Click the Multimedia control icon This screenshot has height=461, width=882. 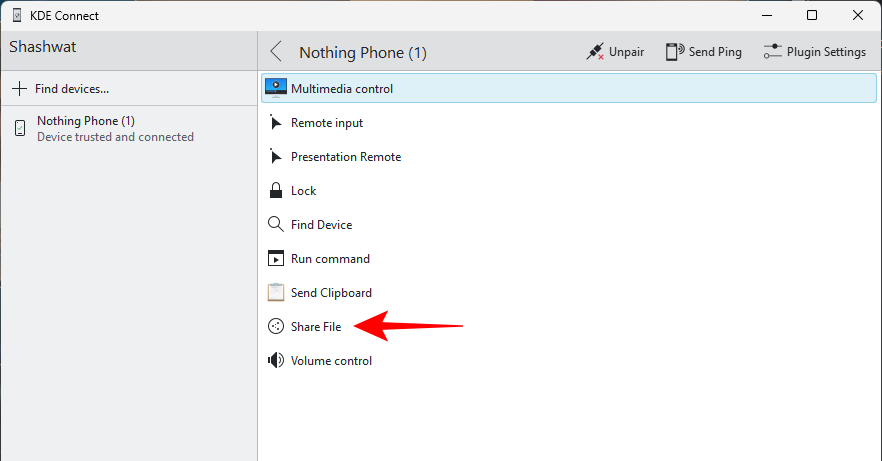[x=276, y=88]
